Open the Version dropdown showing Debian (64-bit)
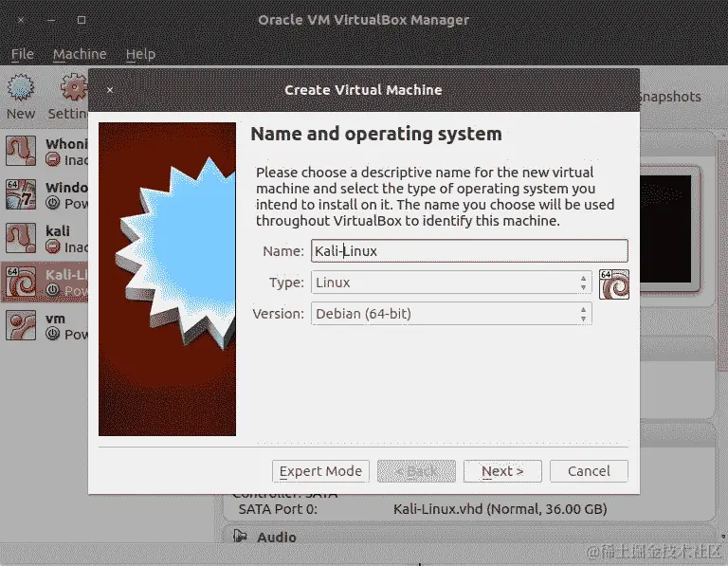 [451, 314]
